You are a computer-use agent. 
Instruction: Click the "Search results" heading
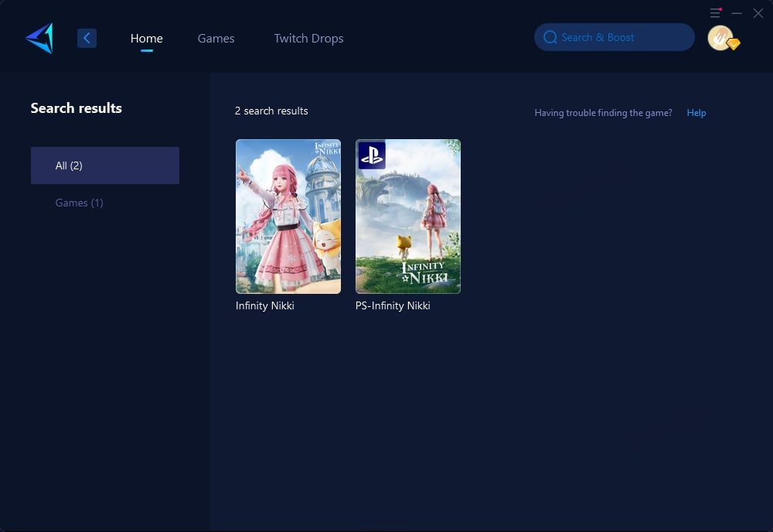pos(77,108)
